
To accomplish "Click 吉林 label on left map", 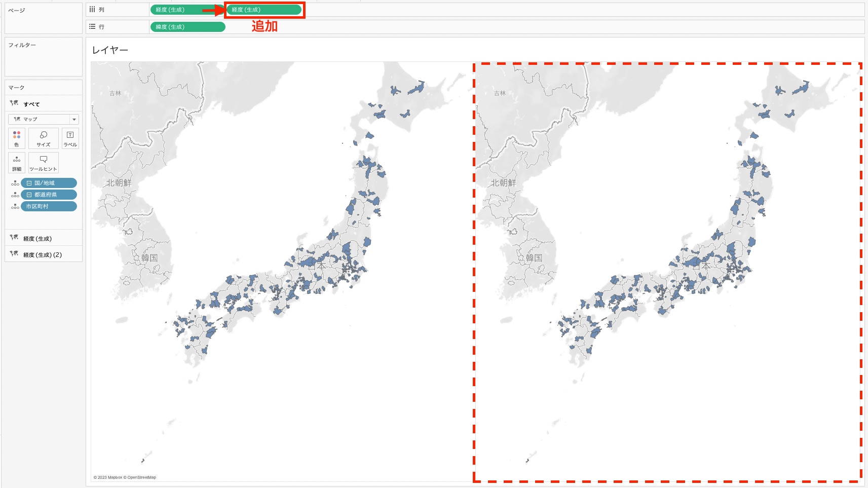I will (x=116, y=93).
